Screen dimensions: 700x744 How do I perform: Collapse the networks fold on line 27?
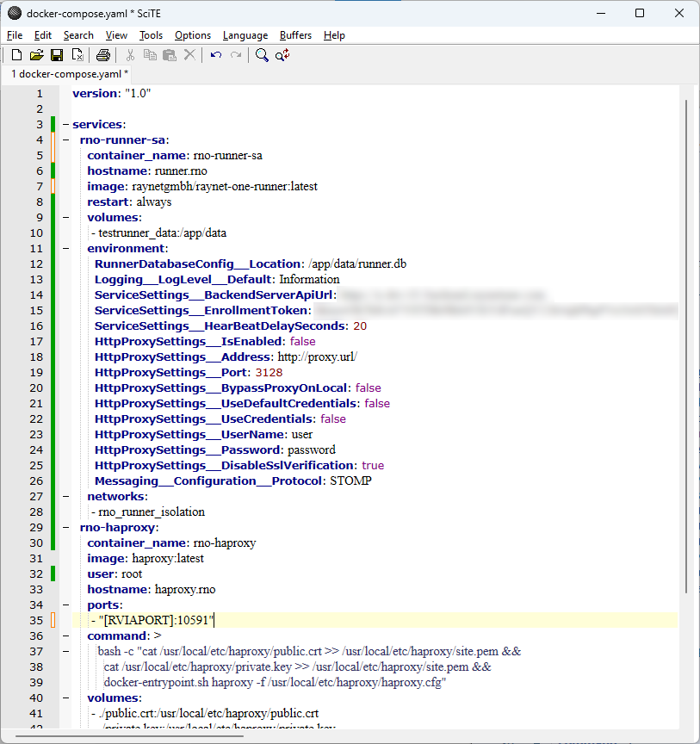tap(65, 497)
